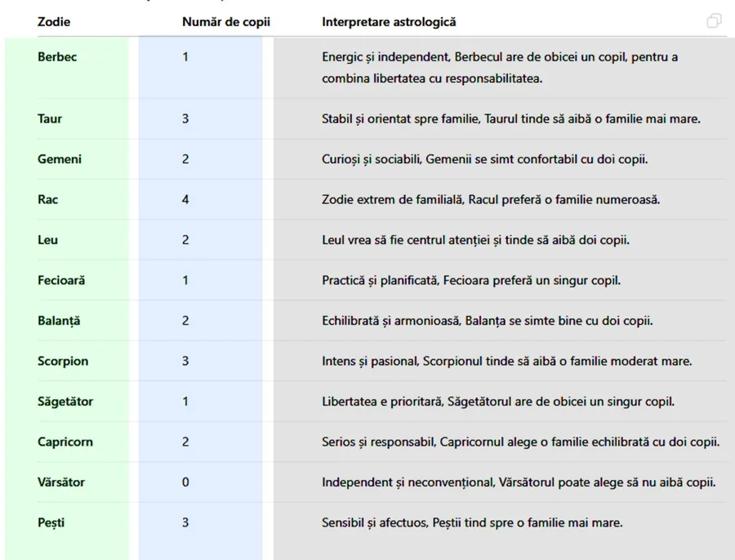Click the Capricorn row label

coord(65,442)
